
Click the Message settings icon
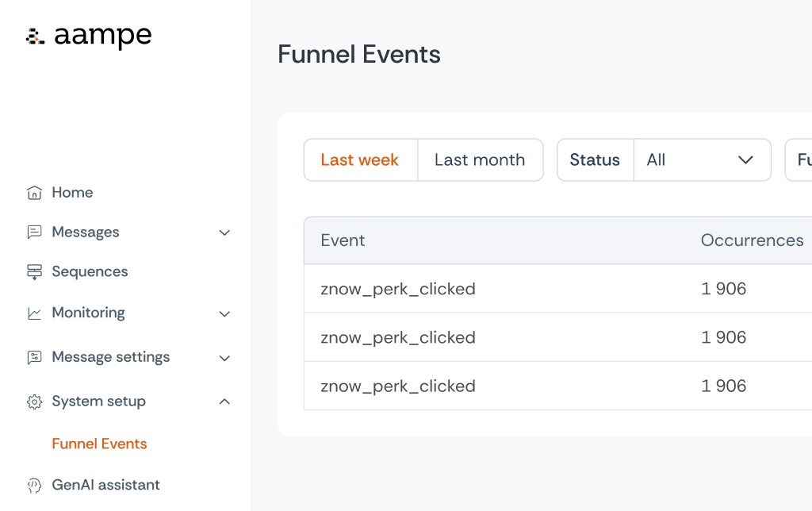(x=34, y=358)
